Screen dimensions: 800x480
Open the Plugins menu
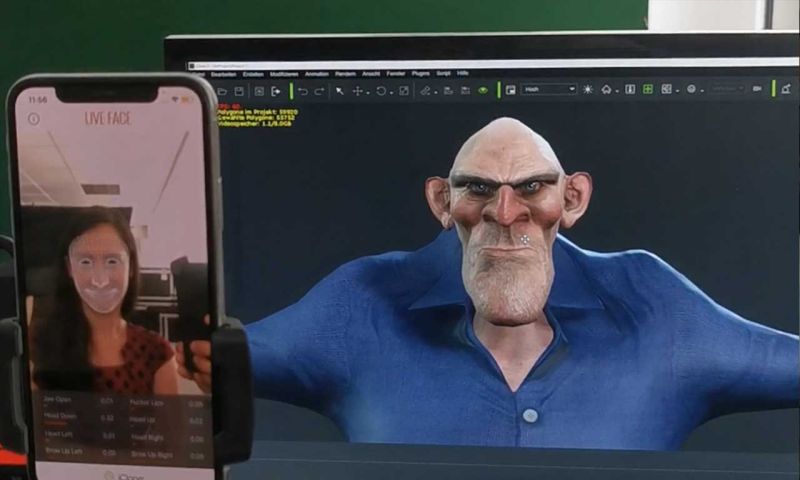421,74
